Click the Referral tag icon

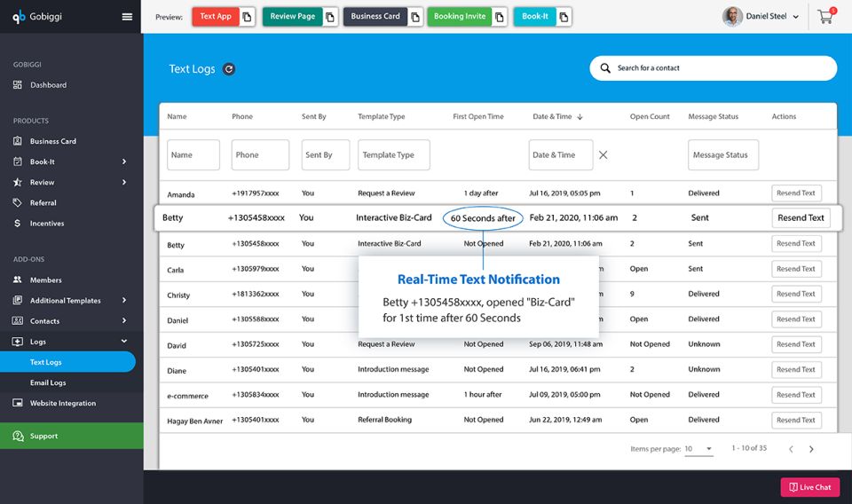[x=18, y=202]
